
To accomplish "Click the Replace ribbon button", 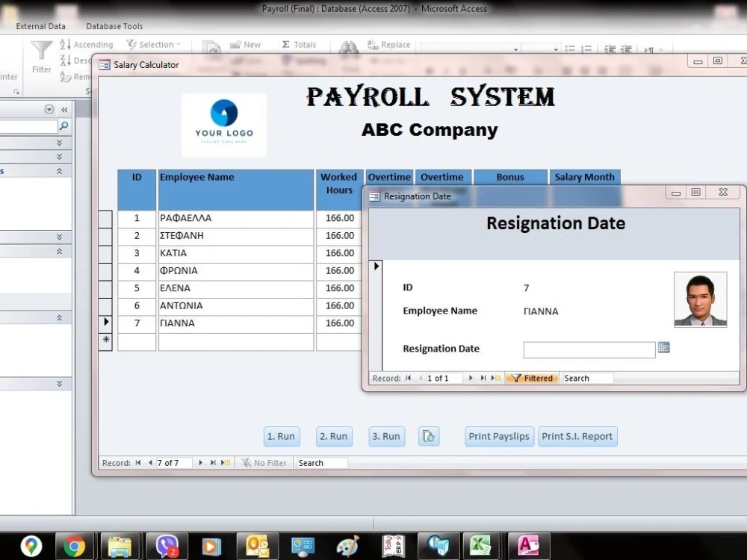I will coord(388,45).
